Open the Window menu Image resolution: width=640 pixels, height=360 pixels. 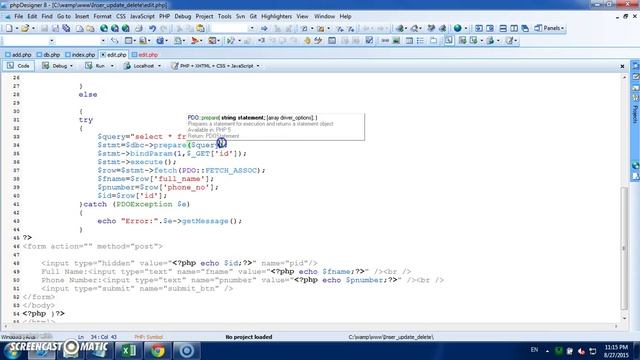324,16
